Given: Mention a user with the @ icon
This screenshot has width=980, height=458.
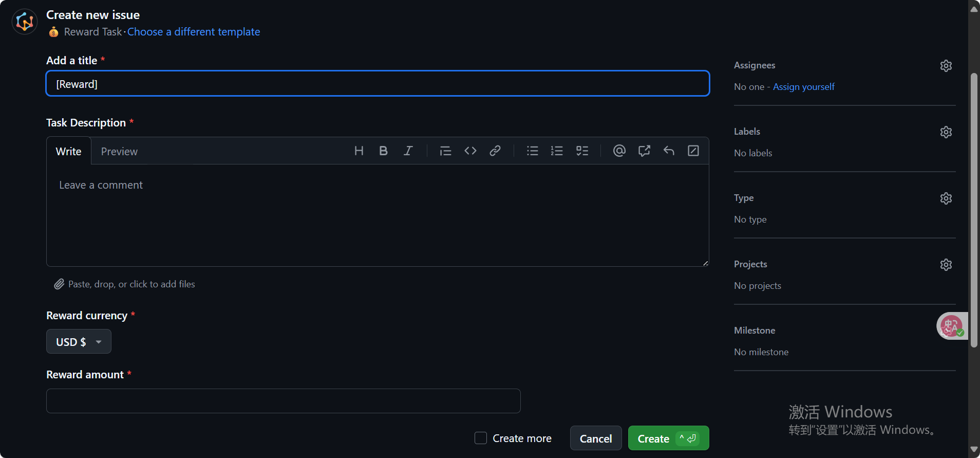Looking at the screenshot, I should pyautogui.click(x=619, y=151).
